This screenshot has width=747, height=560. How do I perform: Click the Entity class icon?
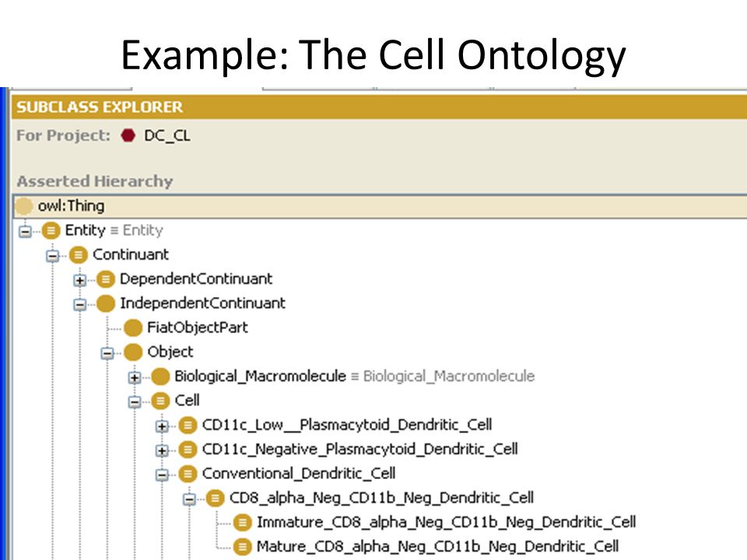(x=51, y=231)
